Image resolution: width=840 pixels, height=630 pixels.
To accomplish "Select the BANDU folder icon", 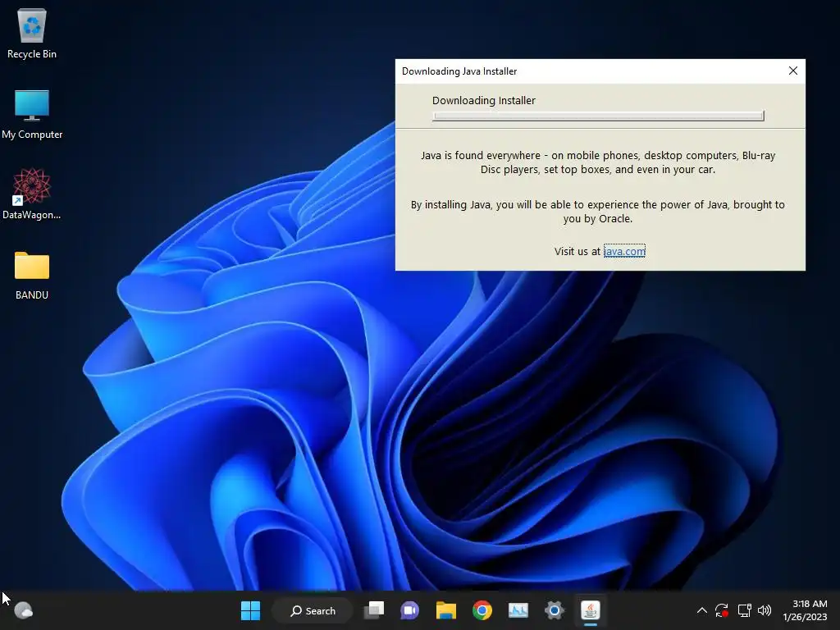I will pyautogui.click(x=32, y=276).
